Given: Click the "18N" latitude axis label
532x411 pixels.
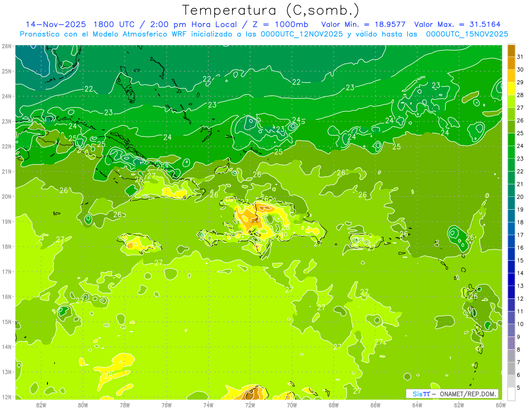Looking at the screenshot, I should coord(7,247).
